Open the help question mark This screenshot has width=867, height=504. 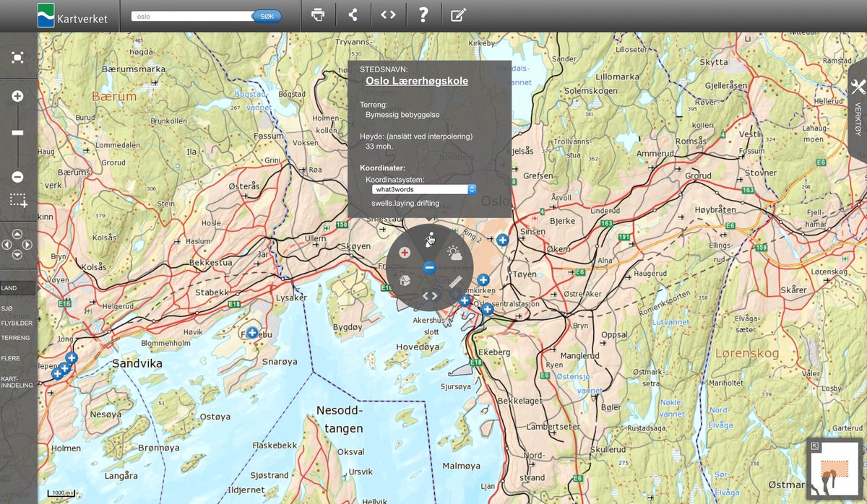(423, 15)
